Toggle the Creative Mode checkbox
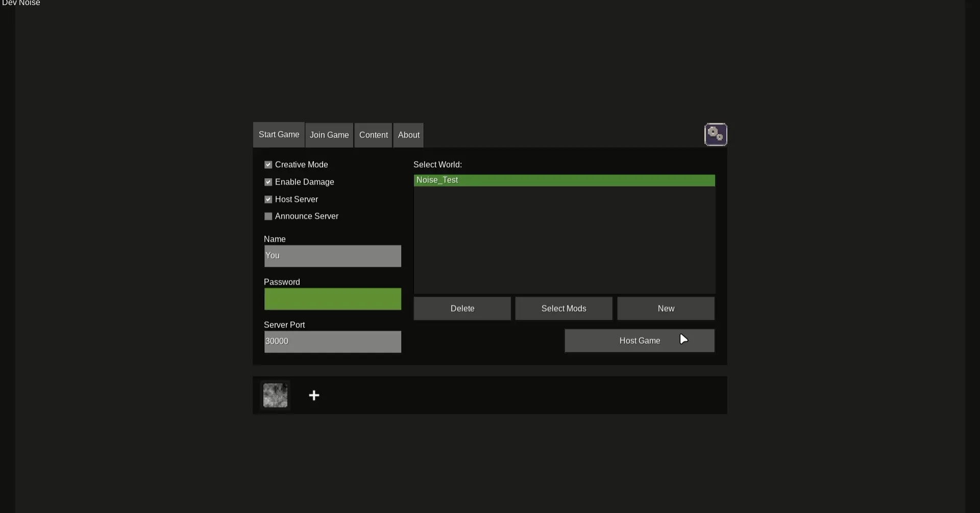The width and height of the screenshot is (980, 513). click(268, 165)
